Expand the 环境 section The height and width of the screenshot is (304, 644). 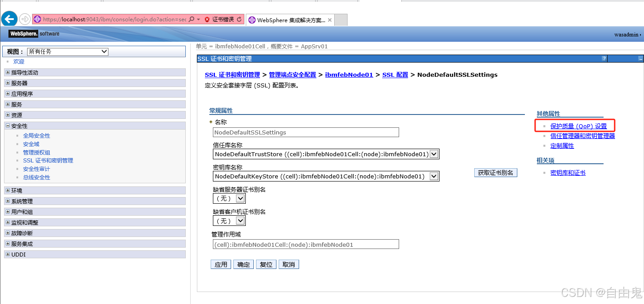click(x=8, y=190)
